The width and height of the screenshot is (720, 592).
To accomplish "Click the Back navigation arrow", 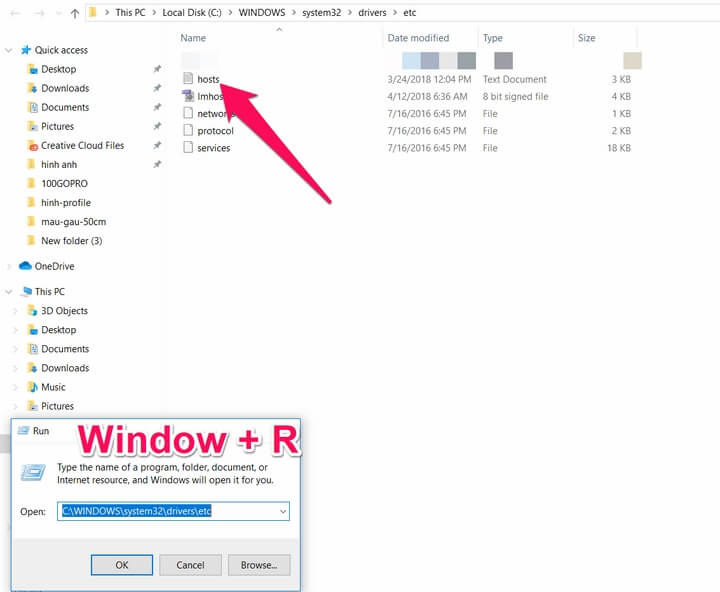I will [15, 13].
